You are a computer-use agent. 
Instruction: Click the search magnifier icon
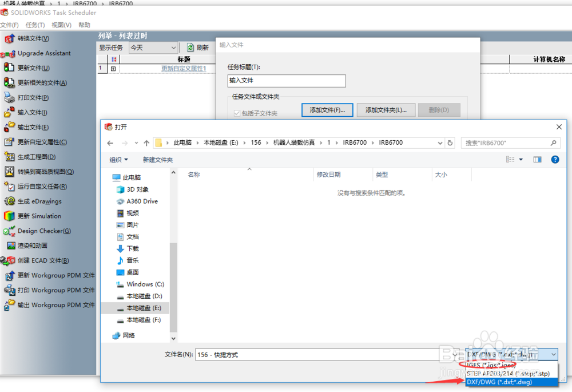tap(553, 143)
